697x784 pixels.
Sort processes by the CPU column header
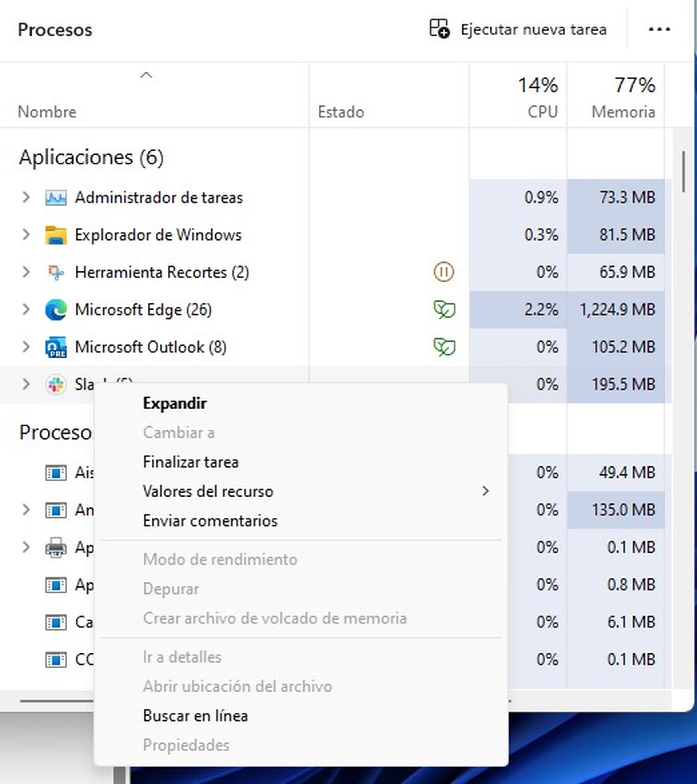543,112
